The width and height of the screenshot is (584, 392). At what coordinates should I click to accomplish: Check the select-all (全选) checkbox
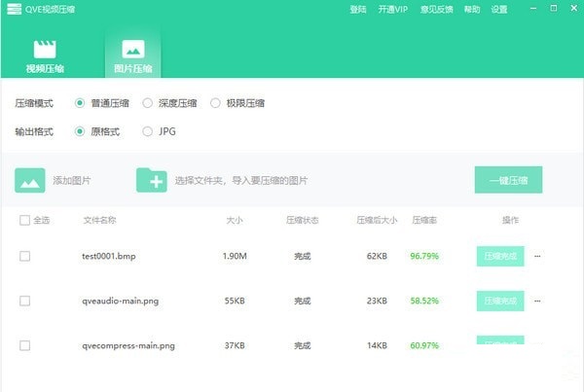pyautogui.click(x=24, y=221)
